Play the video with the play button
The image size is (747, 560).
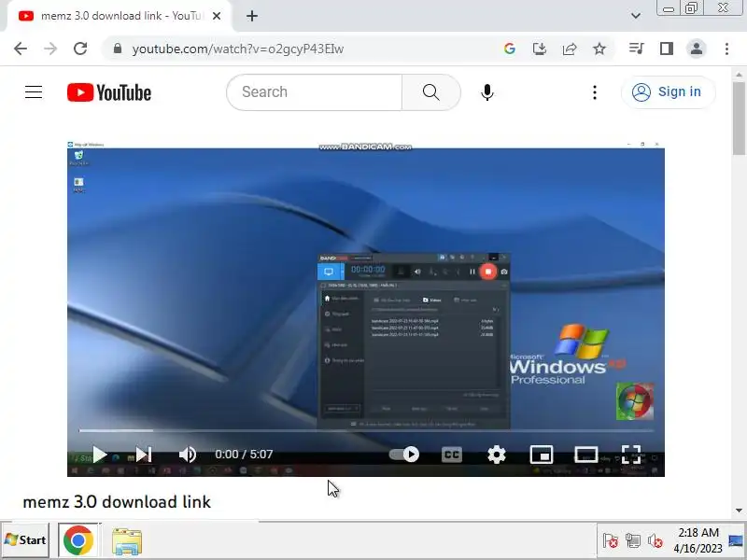[99, 455]
